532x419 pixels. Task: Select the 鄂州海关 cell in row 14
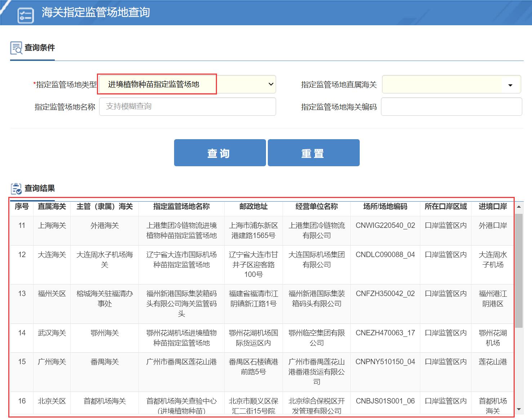tap(105, 333)
